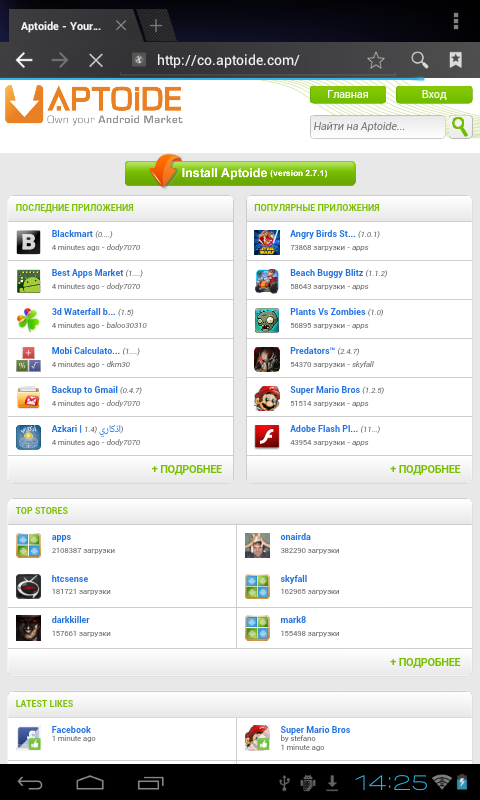The height and width of the screenshot is (800, 480).
Task: Open the Plants Vs Zombies icon
Action: (267, 320)
